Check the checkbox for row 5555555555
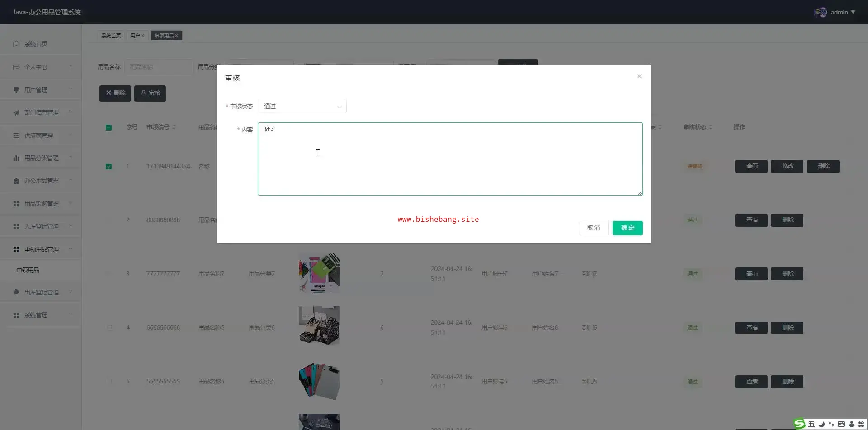868x430 pixels. (108, 381)
